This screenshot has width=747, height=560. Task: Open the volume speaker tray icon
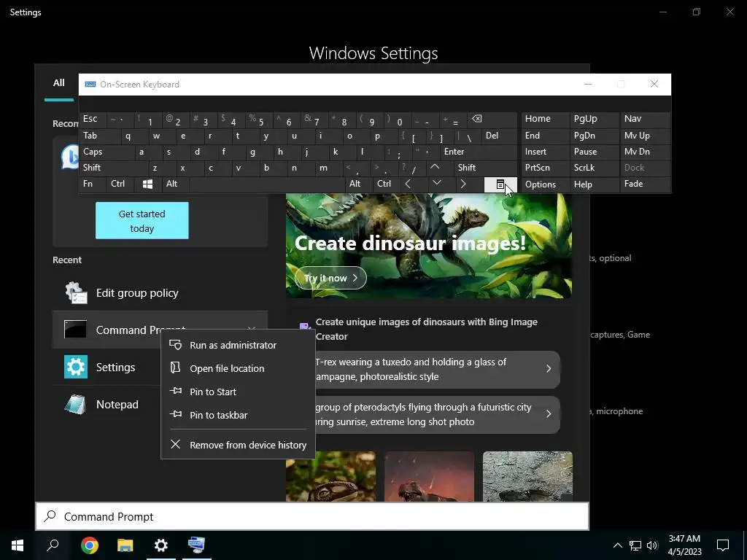point(652,545)
